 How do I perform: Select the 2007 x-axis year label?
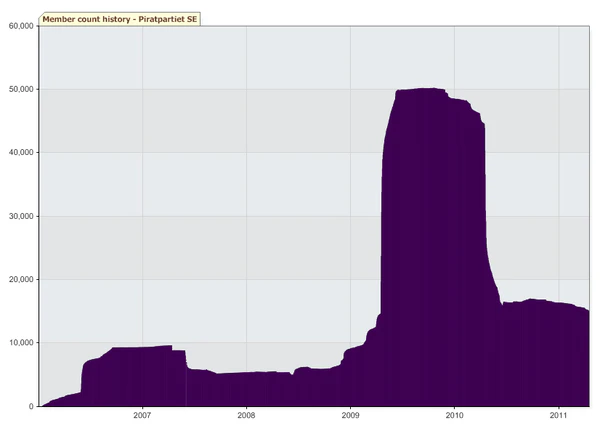141,415
